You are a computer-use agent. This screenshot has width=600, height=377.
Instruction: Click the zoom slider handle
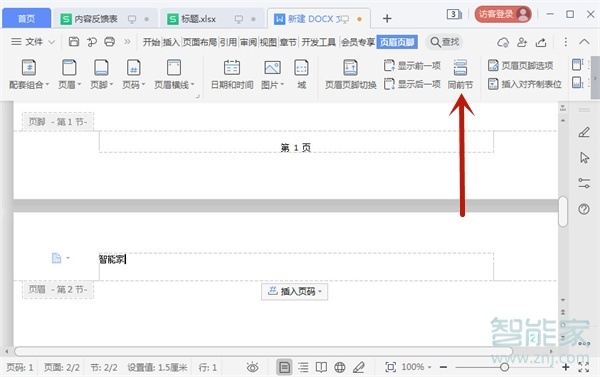(505, 367)
